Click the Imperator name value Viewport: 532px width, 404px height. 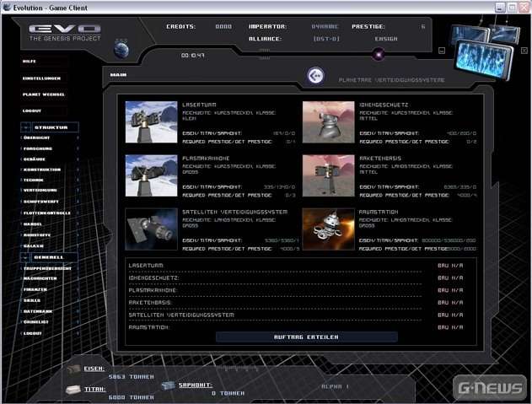tap(325, 26)
